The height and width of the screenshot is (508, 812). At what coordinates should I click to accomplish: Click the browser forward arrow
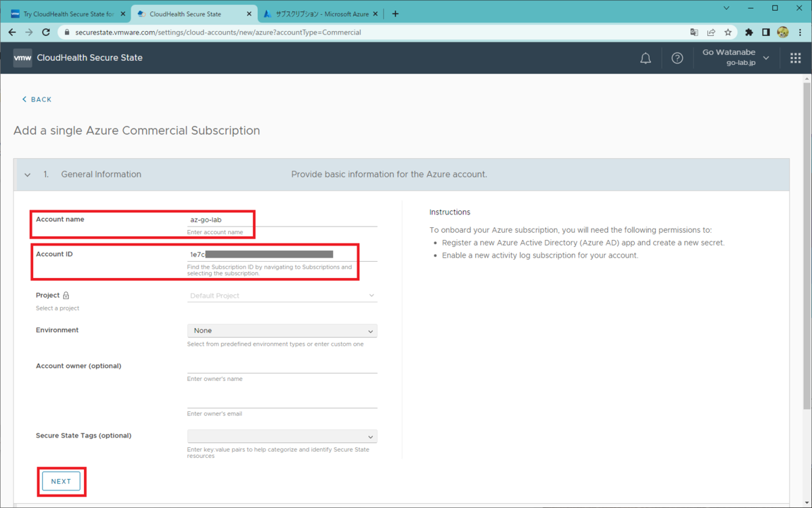pos(29,32)
